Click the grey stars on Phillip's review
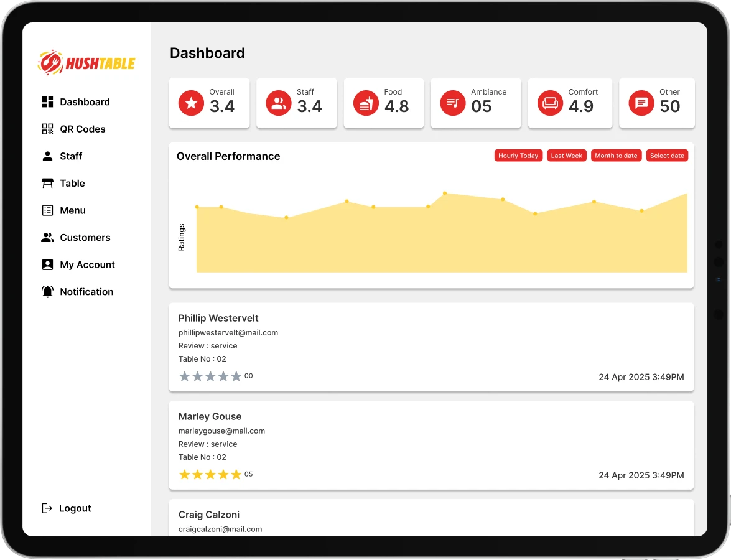Image resolution: width=731 pixels, height=560 pixels. pos(210,376)
